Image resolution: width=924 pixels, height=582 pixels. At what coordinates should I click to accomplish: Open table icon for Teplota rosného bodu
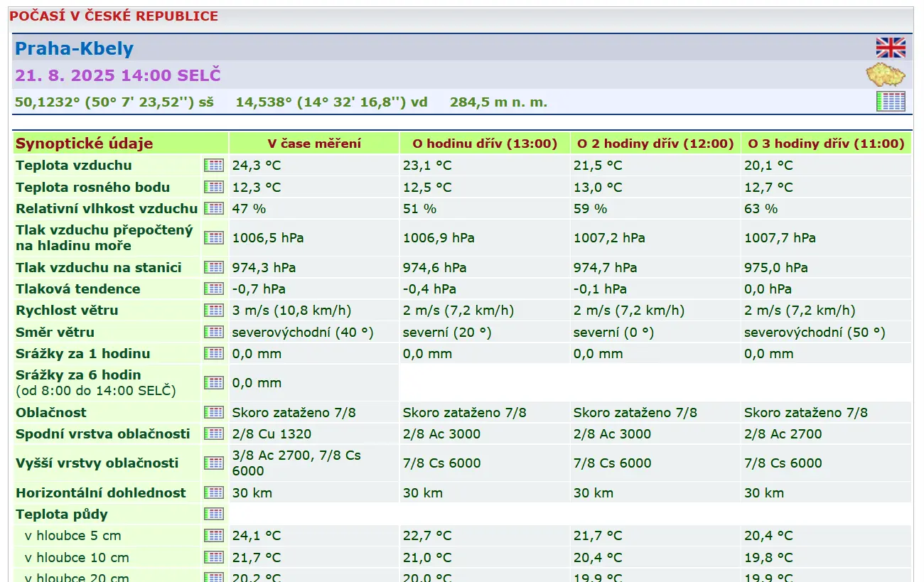click(x=213, y=187)
